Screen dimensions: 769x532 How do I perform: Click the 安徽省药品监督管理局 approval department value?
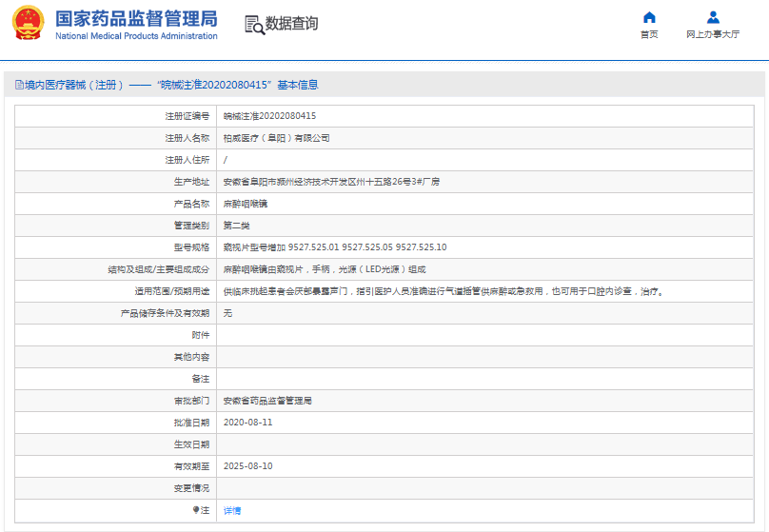click(x=267, y=401)
